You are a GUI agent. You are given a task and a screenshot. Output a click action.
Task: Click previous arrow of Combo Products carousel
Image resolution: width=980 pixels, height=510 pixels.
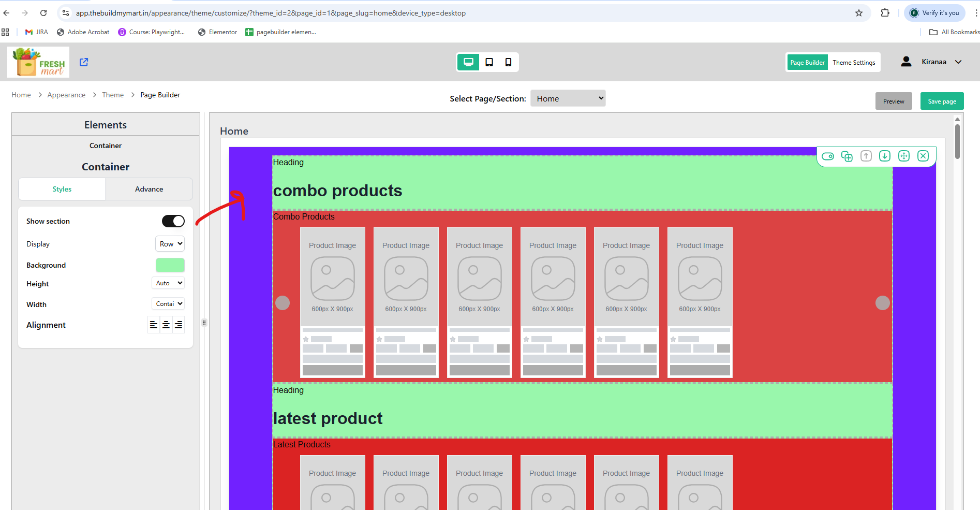(x=283, y=303)
